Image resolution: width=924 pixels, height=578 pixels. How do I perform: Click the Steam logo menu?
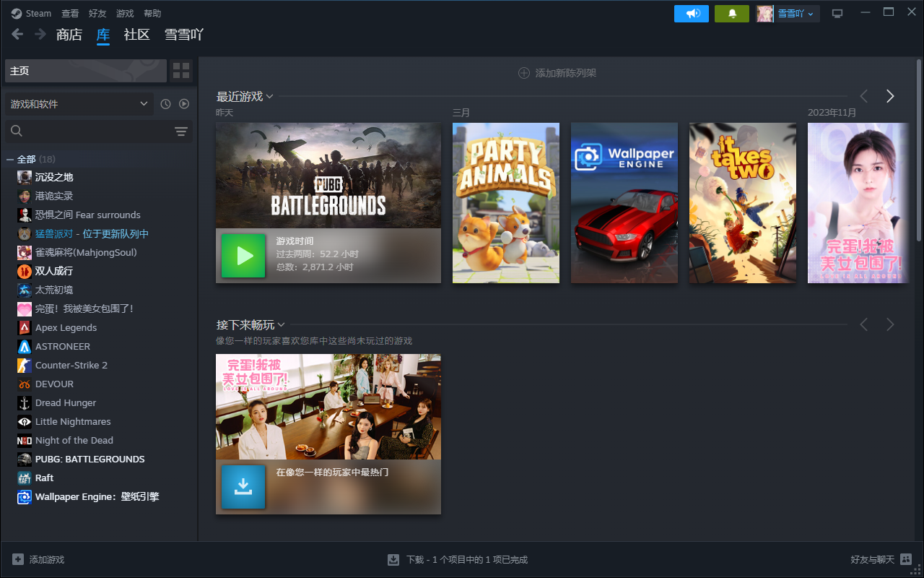[31, 13]
